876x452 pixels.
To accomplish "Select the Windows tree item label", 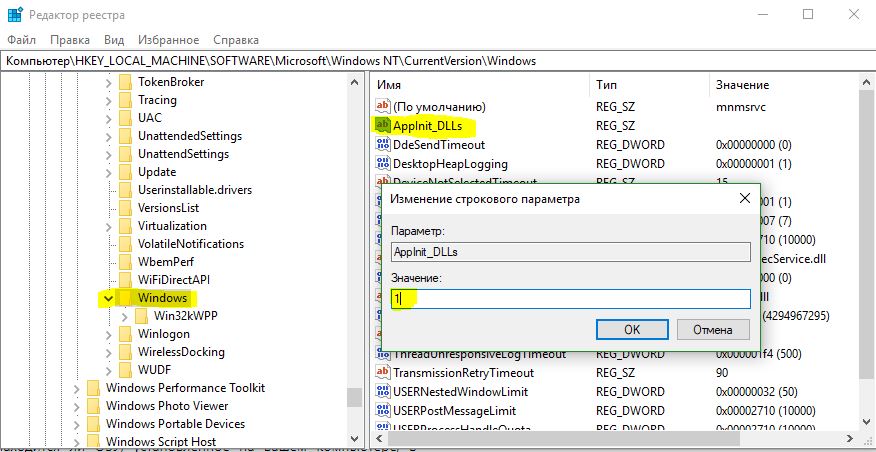I will (163, 298).
